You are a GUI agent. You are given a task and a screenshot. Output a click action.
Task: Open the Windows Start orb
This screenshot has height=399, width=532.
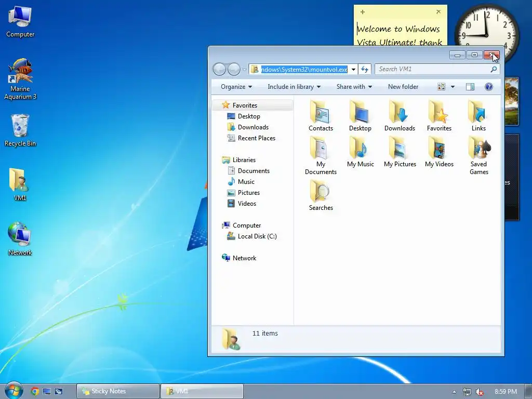(x=14, y=391)
